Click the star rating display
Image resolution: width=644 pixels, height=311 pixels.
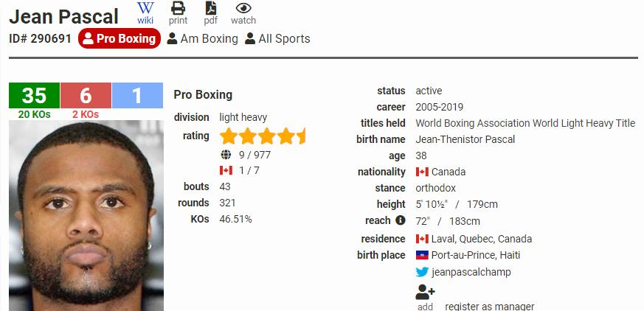point(263,136)
